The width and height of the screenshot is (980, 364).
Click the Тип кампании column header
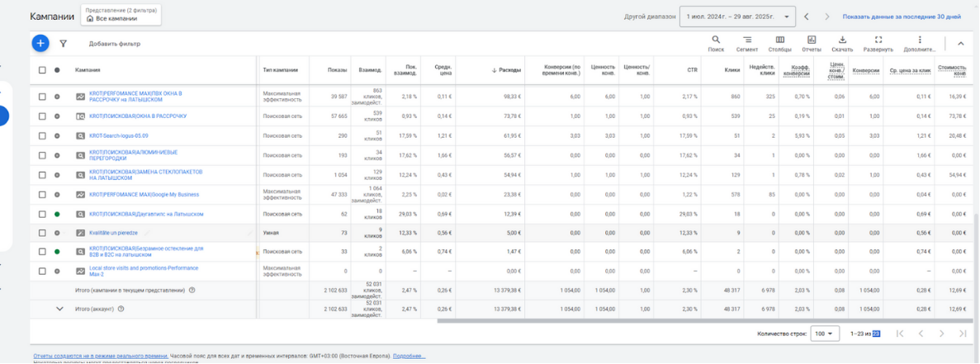tap(281, 70)
